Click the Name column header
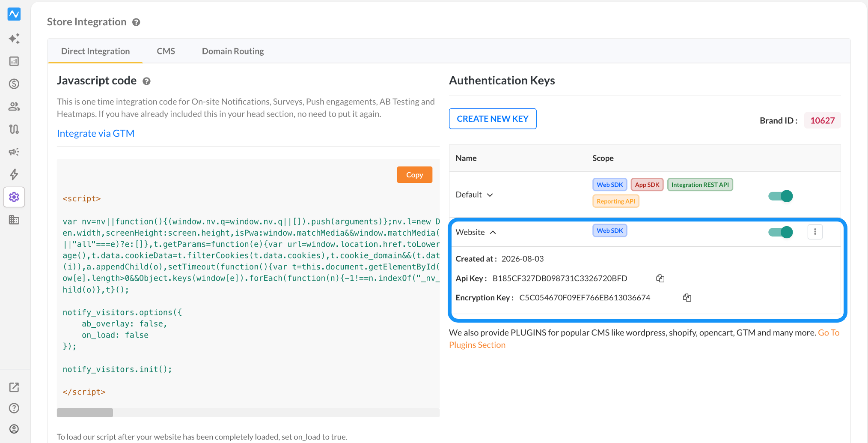 [466, 158]
